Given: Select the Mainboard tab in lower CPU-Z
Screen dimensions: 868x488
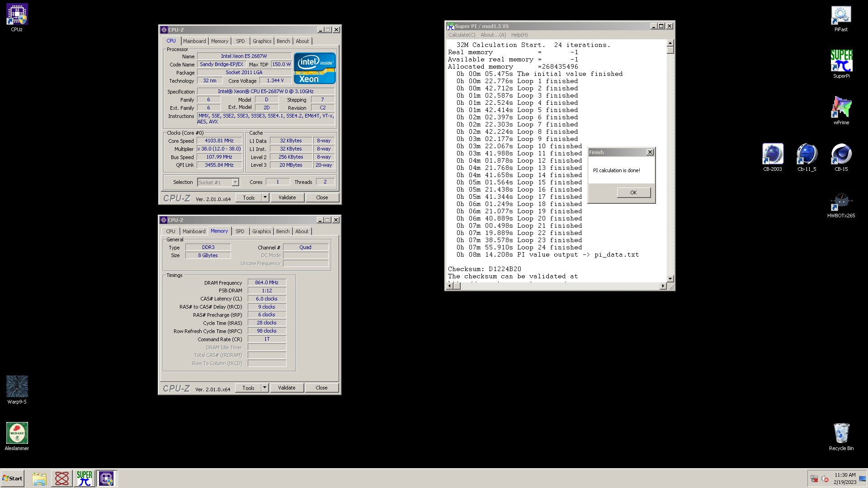Looking at the screenshot, I should pos(194,231).
